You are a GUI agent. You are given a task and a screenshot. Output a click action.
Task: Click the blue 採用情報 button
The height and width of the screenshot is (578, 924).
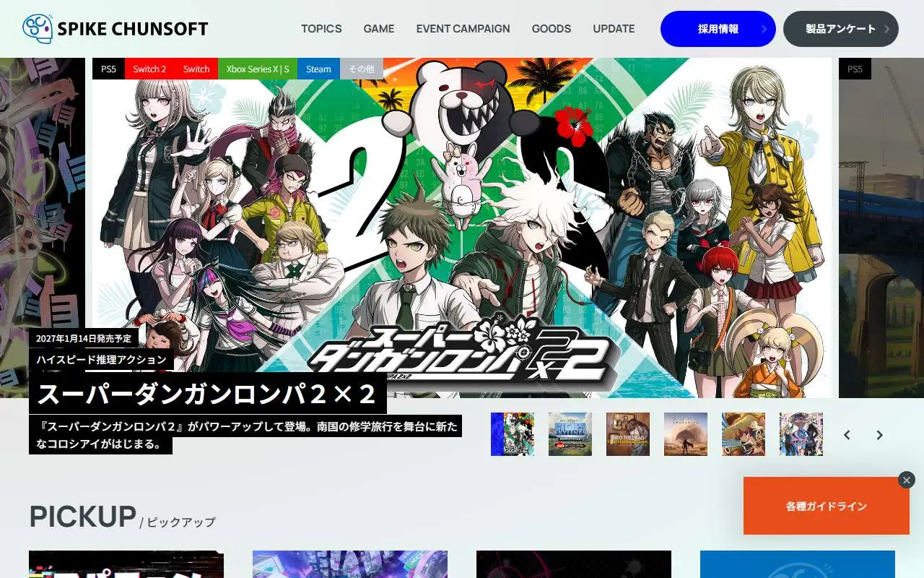click(x=718, y=29)
